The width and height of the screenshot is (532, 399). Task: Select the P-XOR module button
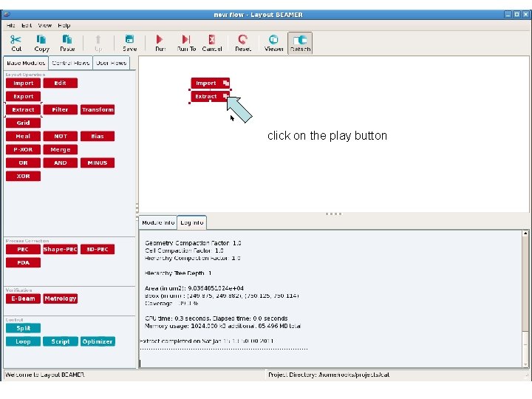(x=23, y=149)
